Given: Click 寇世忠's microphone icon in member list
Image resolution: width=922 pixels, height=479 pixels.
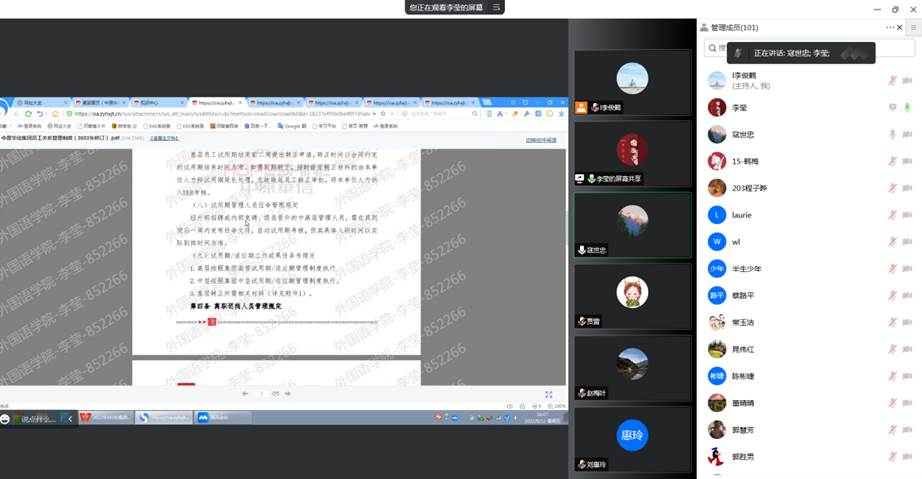Looking at the screenshot, I should click(893, 134).
